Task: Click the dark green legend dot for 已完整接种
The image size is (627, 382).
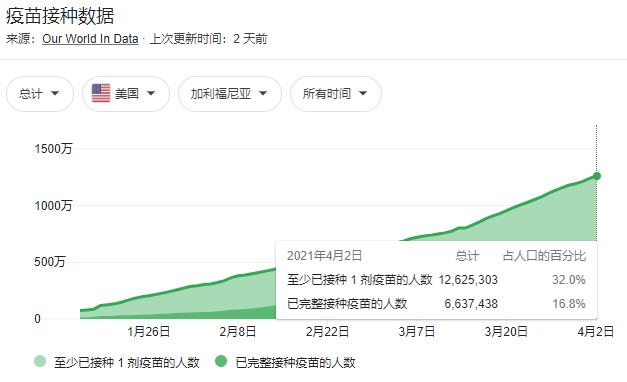Action: [x=221, y=361]
